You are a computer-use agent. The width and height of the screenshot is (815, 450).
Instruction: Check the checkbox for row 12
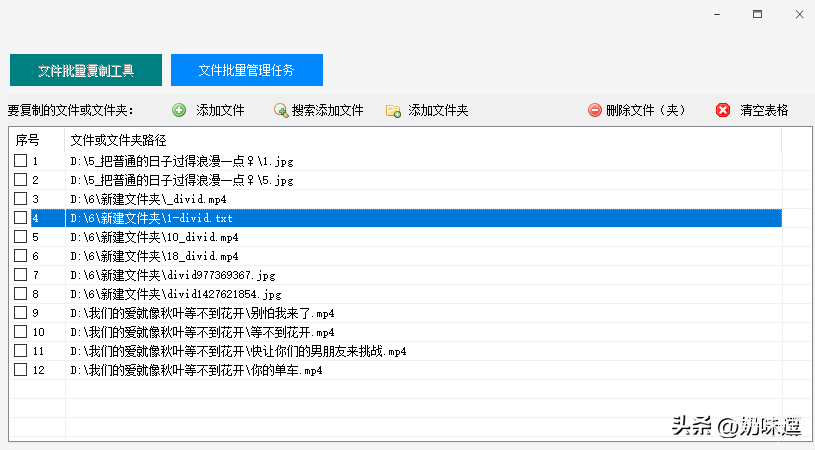20,369
